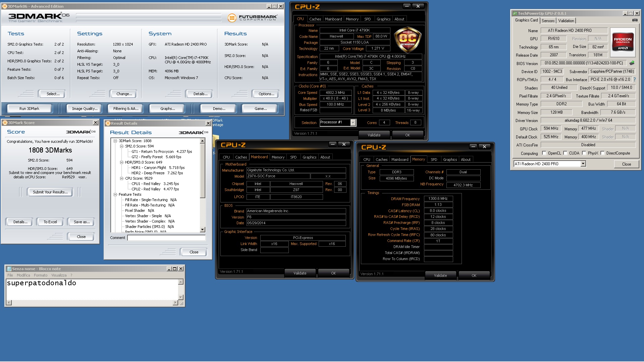The image size is (644, 362).
Task: Click Details... button in score window
Action: (x=20, y=222)
